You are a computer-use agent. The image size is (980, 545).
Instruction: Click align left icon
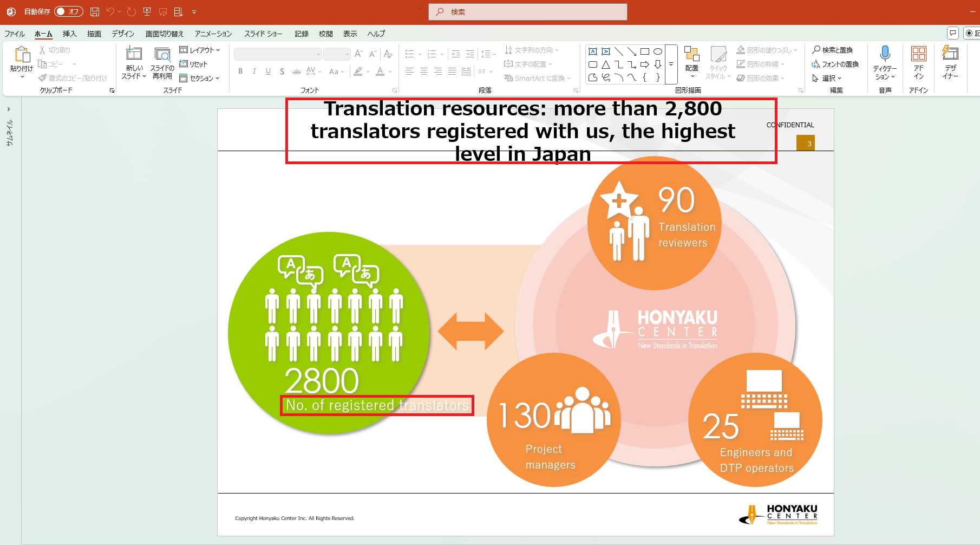pos(410,72)
